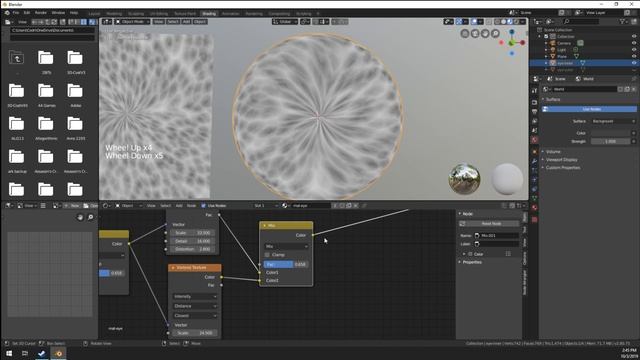This screenshot has width=640, height=360.
Task: Click the viewport Add menu button
Action: (x=186, y=22)
